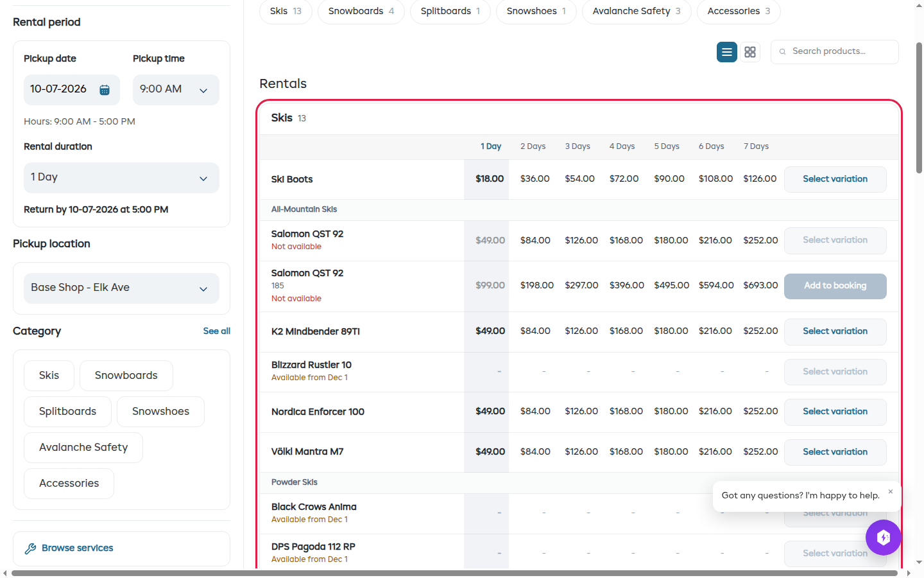The width and height of the screenshot is (924, 578).
Task: Click the Black Crows Anima product name
Action: click(314, 507)
